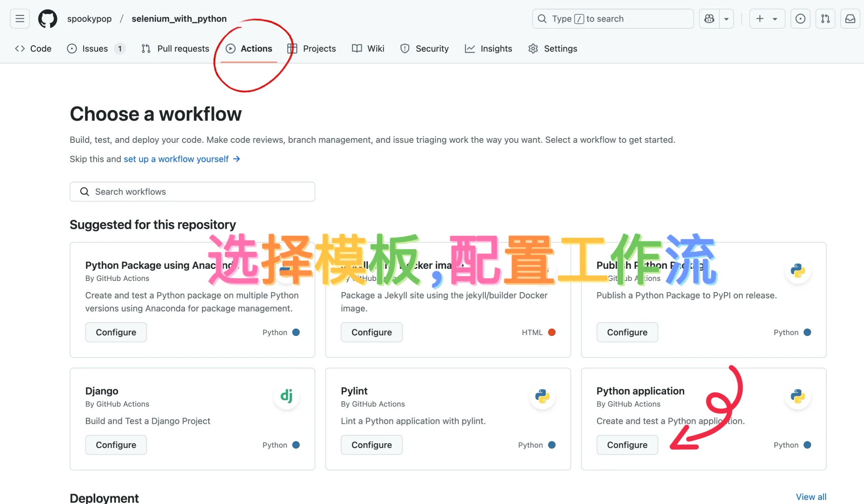Click the Python logo on Publish Python Package card
The width and height of the screenshot is (864, 504).
click(x=798, y=271)
